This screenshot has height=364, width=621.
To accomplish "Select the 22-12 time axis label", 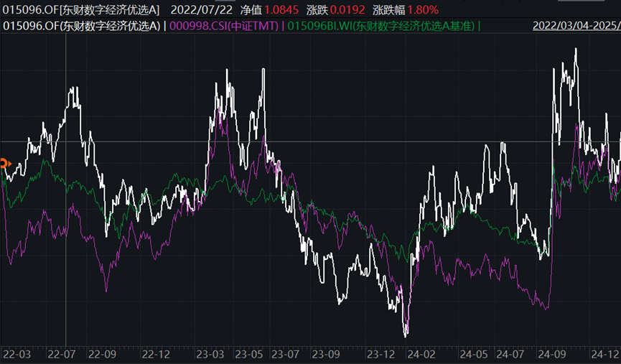I will point(155,355).
